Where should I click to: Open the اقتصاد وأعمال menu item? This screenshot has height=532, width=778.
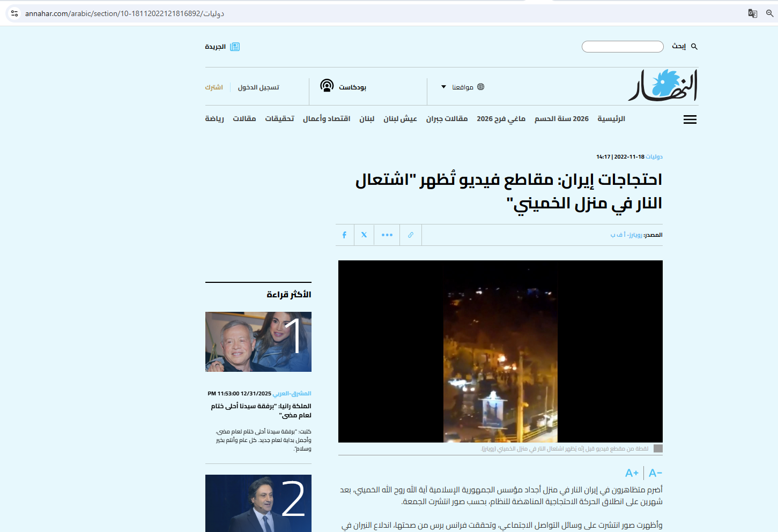[x=327, y=119]
